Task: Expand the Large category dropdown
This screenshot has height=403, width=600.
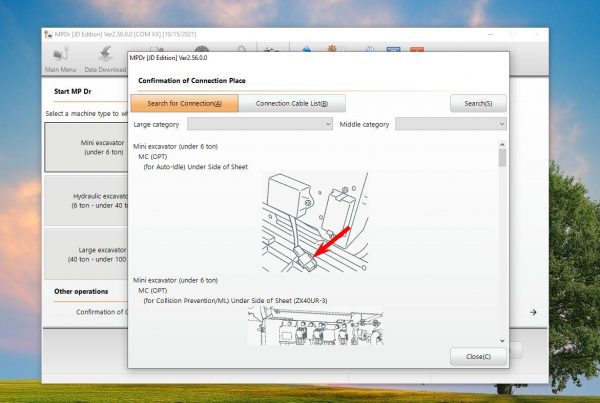Action: 260,124
